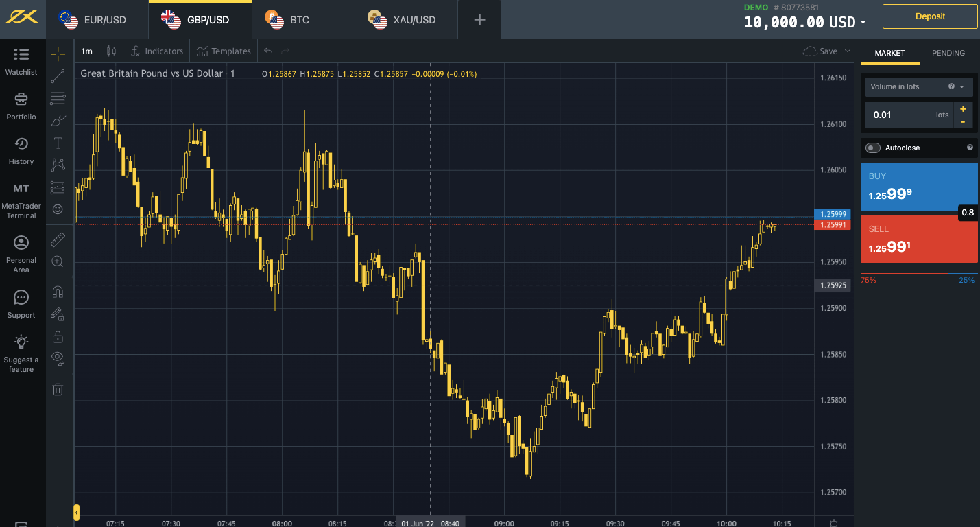Switch to the PENDING tab

point(948,53)
